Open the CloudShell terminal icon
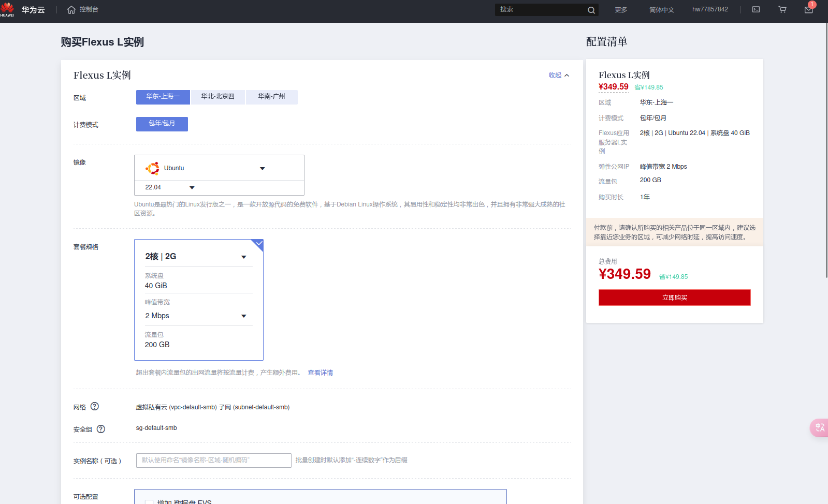The image size is (828, 504). click(x=756, y=9)
